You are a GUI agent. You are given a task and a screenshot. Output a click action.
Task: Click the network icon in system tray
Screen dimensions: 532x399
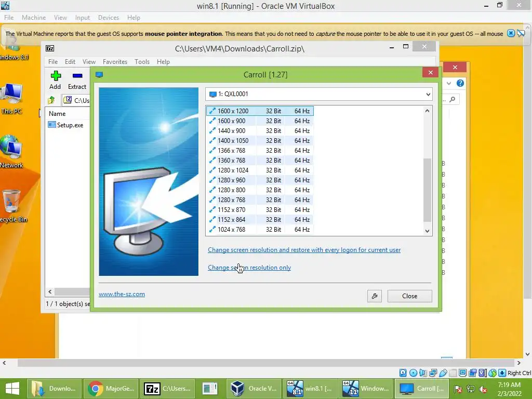[471, 389]
